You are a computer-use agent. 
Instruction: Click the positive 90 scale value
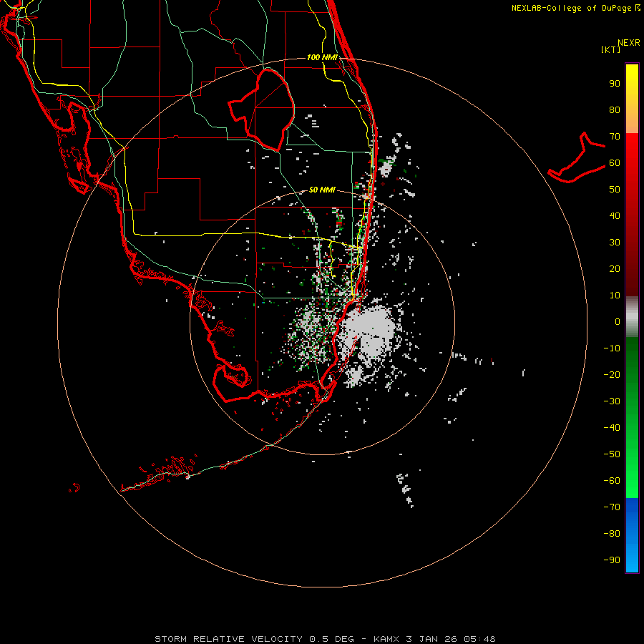point(615,84)
